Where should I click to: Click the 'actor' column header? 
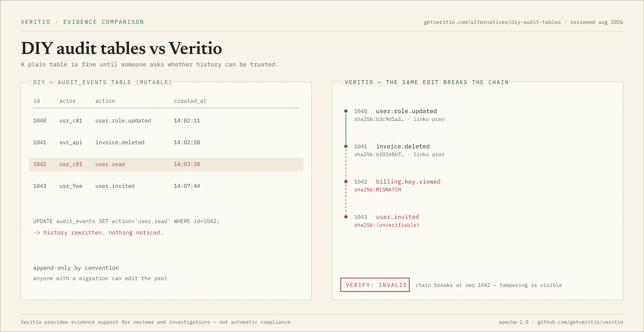[x=68, y=101]
